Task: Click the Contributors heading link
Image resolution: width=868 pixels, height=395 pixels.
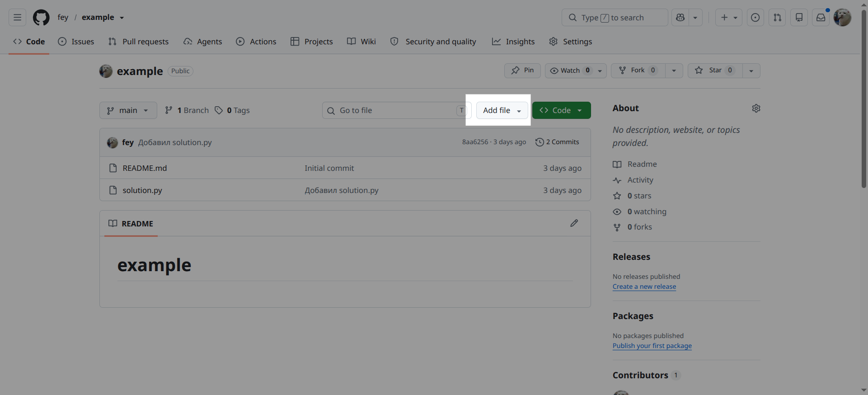Action: [640, 375]
